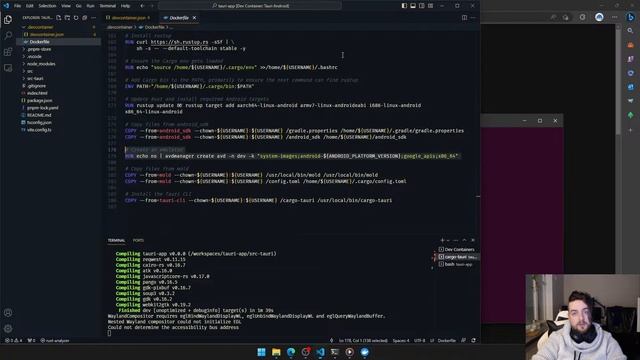Screen dimensions: 640x360
Task: Open index.html in Explorer
Action: [x=37, y=93]
